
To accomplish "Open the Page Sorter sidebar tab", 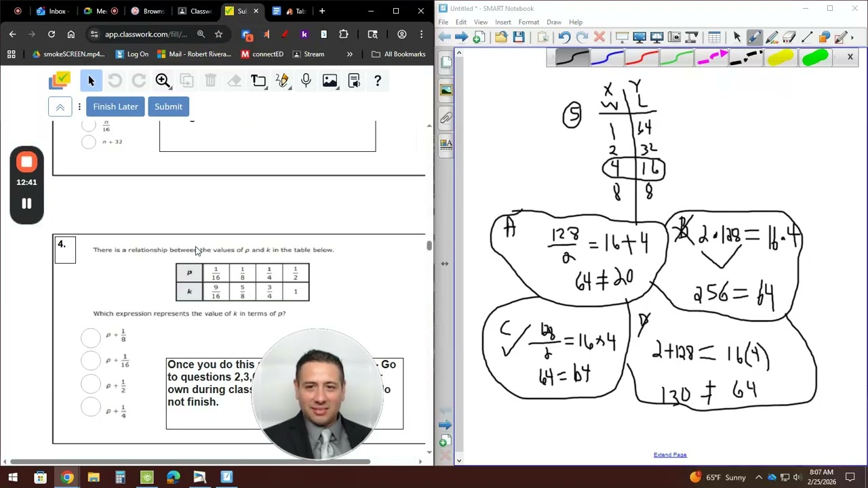I will click(446, 63).
